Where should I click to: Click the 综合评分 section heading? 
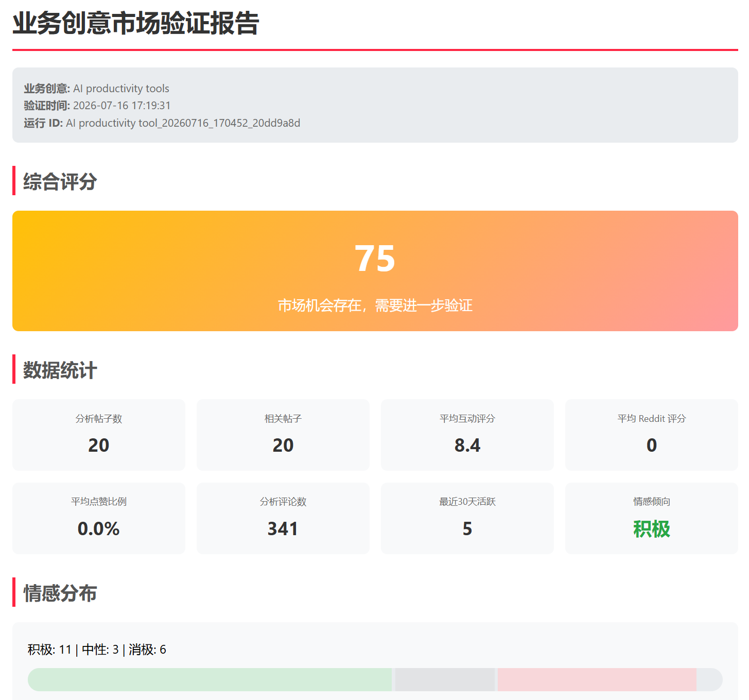tap(60, 181)
